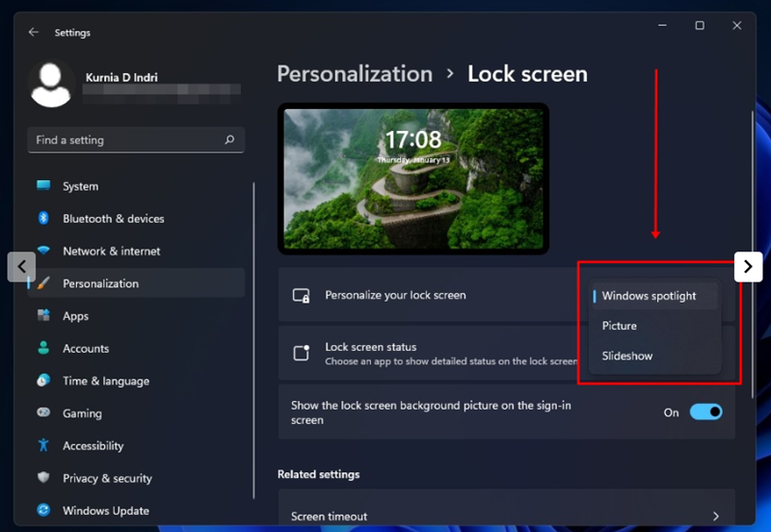Choose Slideshow from the dropdown list

click(x=654, y=356)
